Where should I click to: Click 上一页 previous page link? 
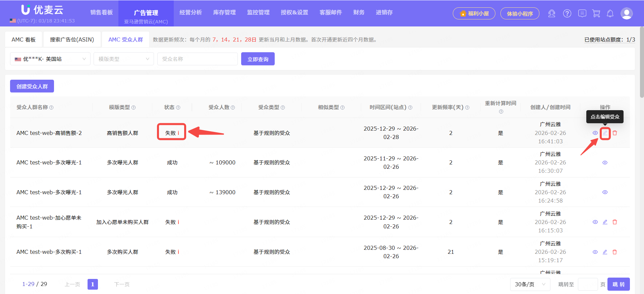click(x=72, y=284)
